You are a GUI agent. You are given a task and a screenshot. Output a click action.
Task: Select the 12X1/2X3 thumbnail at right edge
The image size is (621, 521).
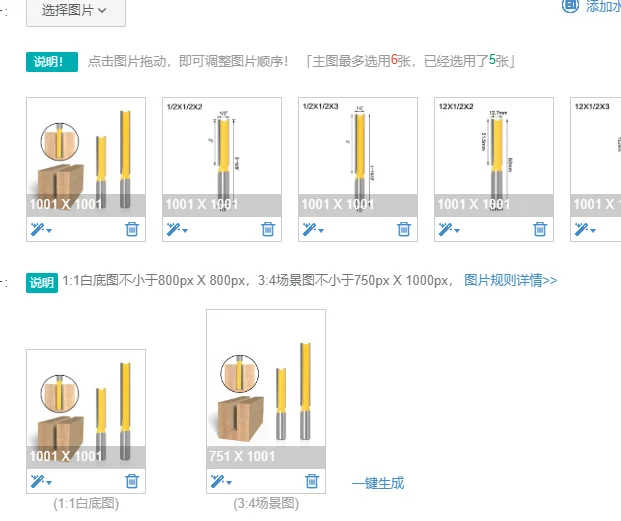[x=596, y=157]
